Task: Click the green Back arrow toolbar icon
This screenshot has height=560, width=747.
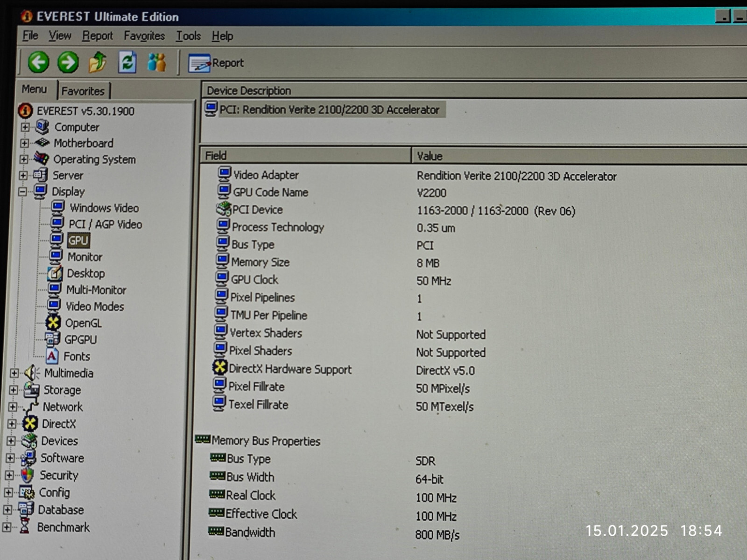Action: click(38, 62)
